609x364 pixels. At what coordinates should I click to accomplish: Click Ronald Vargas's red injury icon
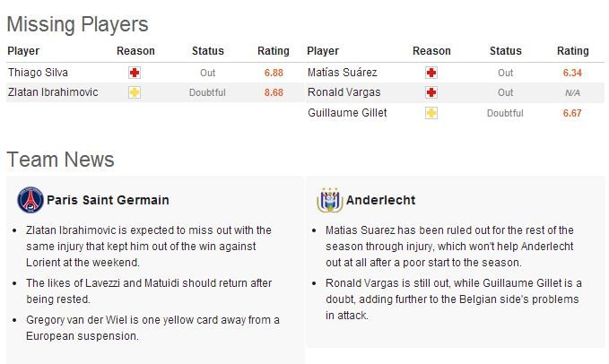431,92
